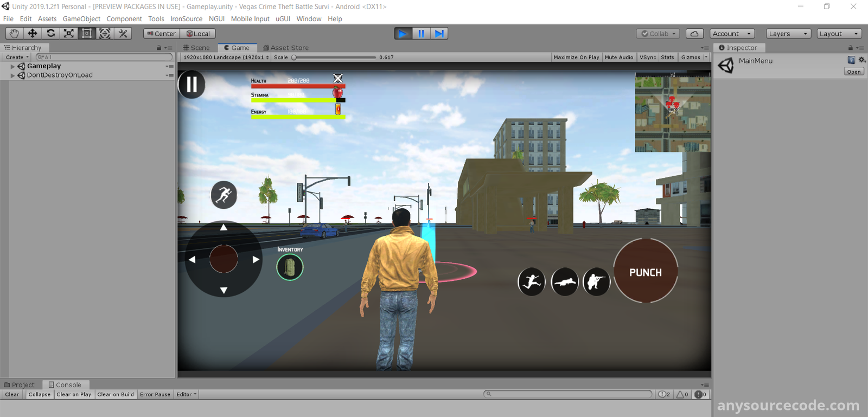Click the Open button in Inspector
This screenshot has height=417, width=868.
click(x=853, y=72)
